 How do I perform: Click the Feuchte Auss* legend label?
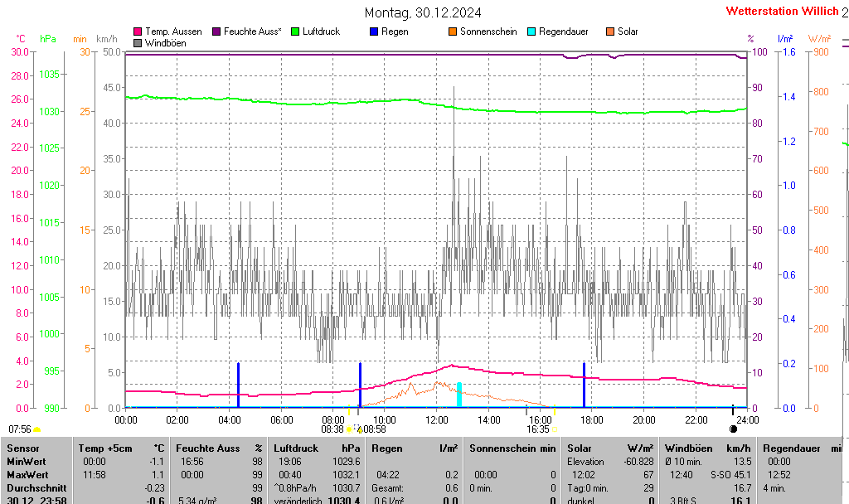click(x=253, y=31)
